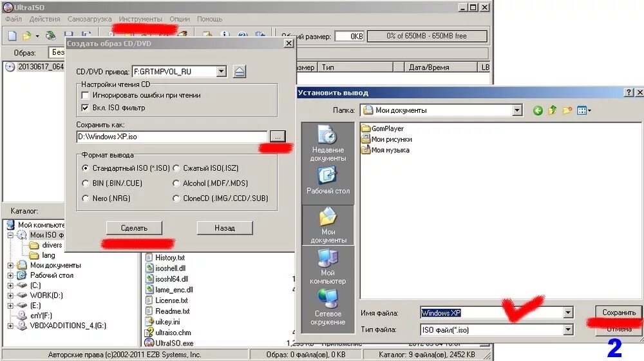Screen dimensions: 644x361
Task: Expand Рабочий стол in catalog tree
Action: tap(10, 275)
